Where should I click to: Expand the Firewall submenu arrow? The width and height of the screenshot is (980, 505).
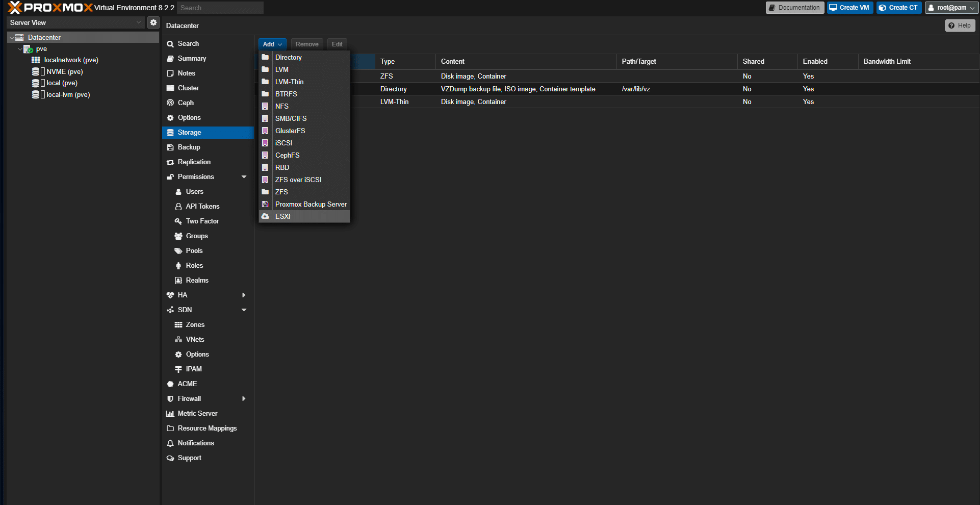pos(244,399)
